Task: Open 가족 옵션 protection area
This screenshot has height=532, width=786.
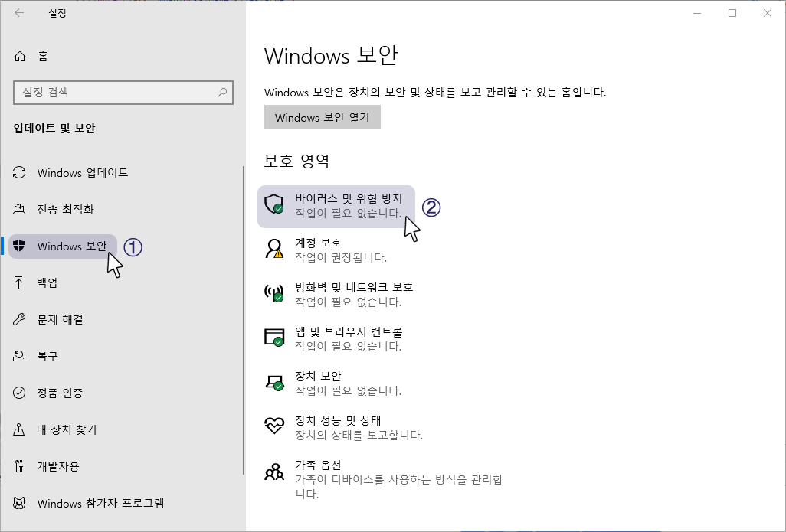Action: pyautogui.click(x=319, y=465)
